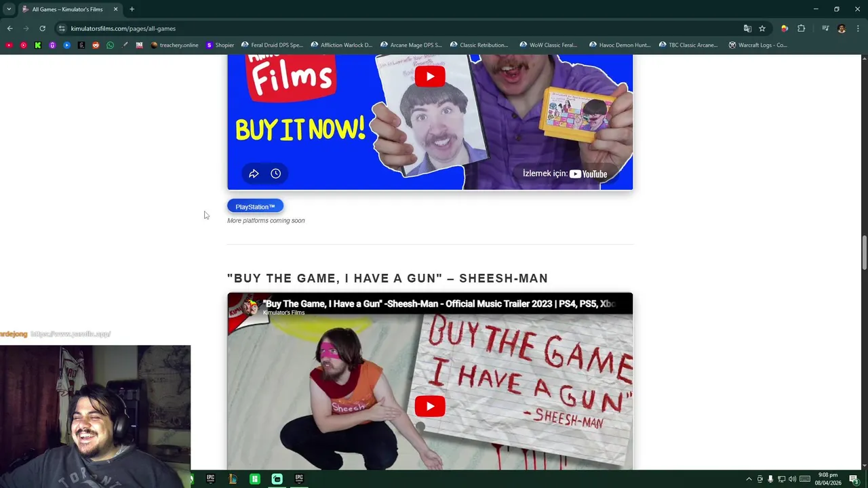Open site information icon in address bar

pyautogui.click(x=62, y=28)
